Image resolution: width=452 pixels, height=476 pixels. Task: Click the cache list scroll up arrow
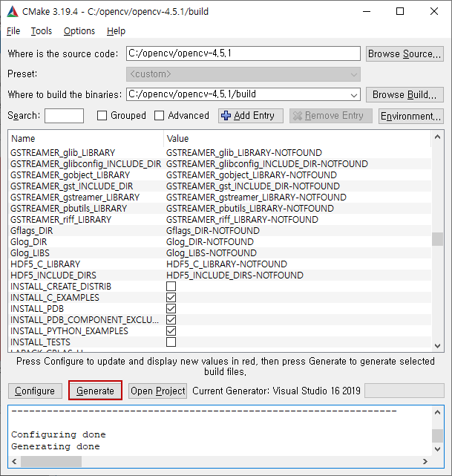437,137
